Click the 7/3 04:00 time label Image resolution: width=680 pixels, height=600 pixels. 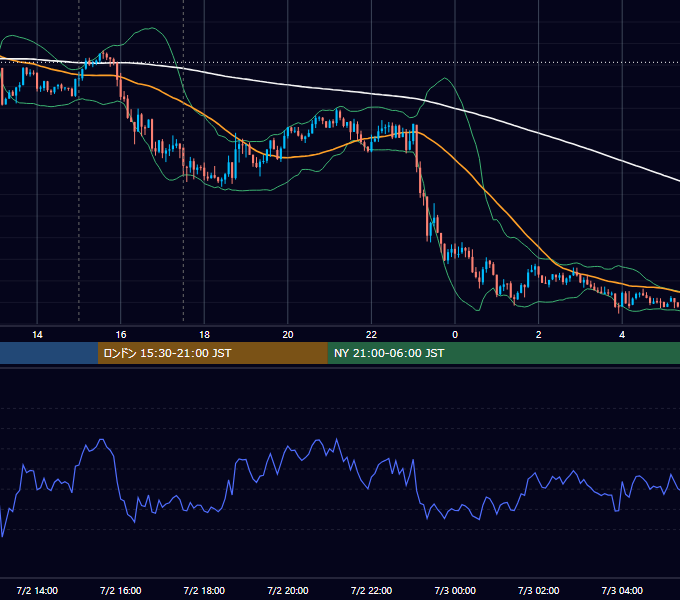click(x=622, y=590)
